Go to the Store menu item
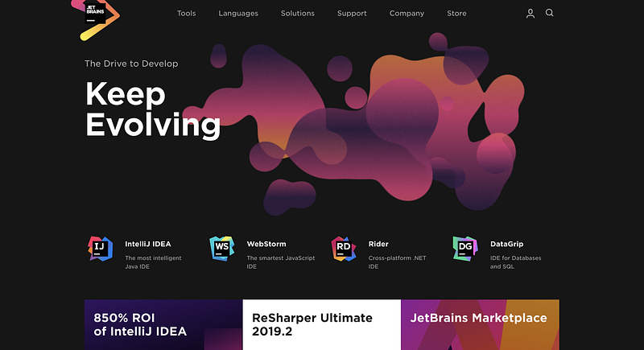 (x=456, y=14)
